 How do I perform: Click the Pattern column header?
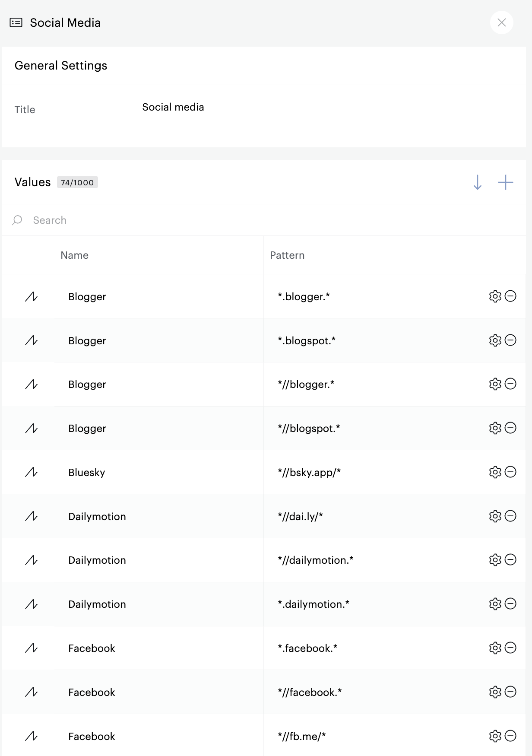[x=287, y=255]
